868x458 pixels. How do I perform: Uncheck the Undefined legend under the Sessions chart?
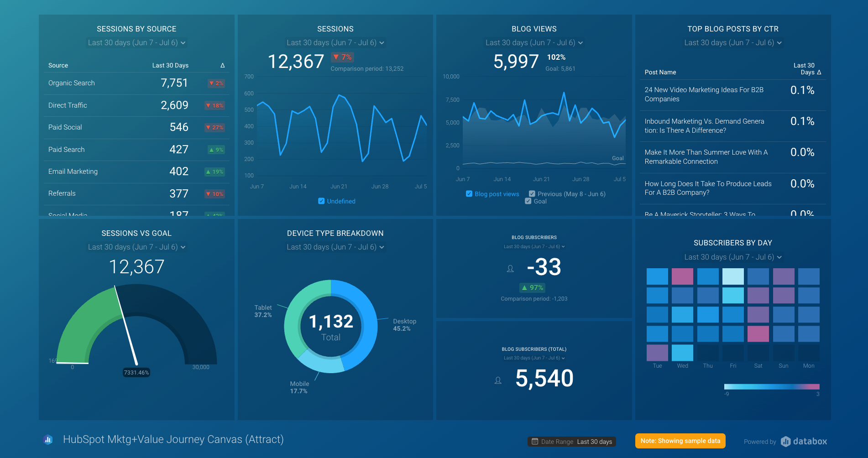click(x=321, y=201)
